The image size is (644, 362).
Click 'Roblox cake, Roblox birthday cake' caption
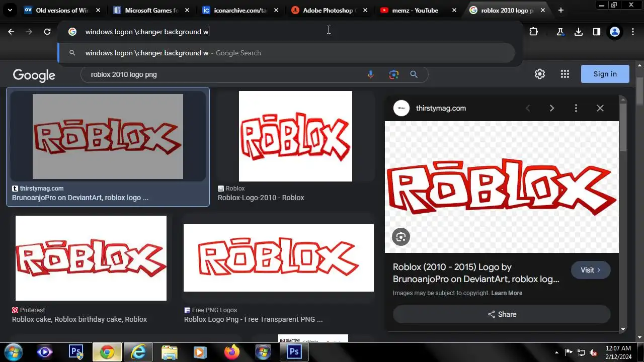79,319
